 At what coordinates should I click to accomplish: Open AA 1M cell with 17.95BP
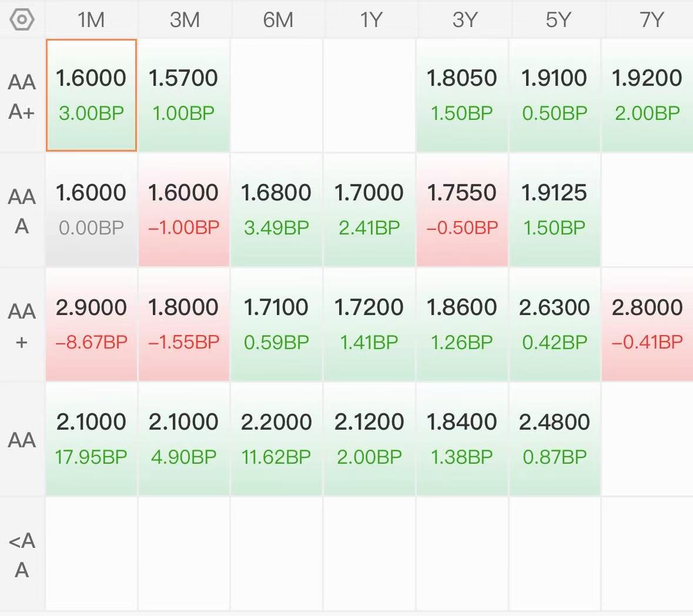click(92, 439)
